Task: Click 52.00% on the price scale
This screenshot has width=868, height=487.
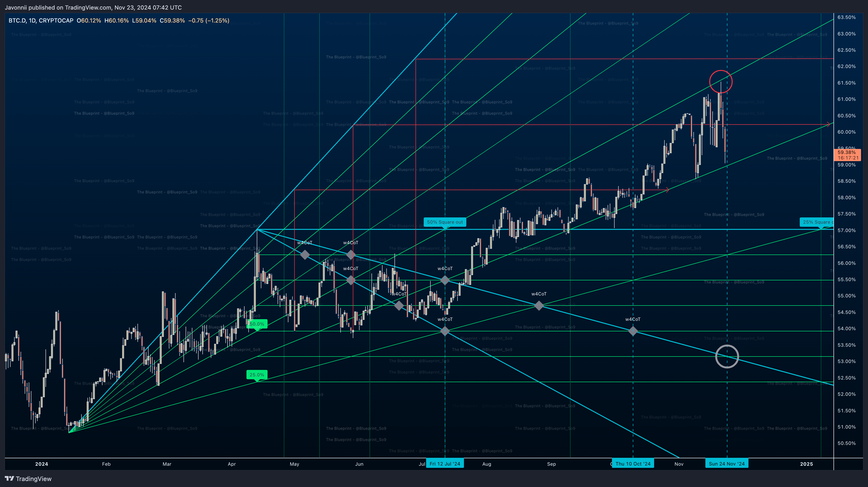Action: pos(846,394)
